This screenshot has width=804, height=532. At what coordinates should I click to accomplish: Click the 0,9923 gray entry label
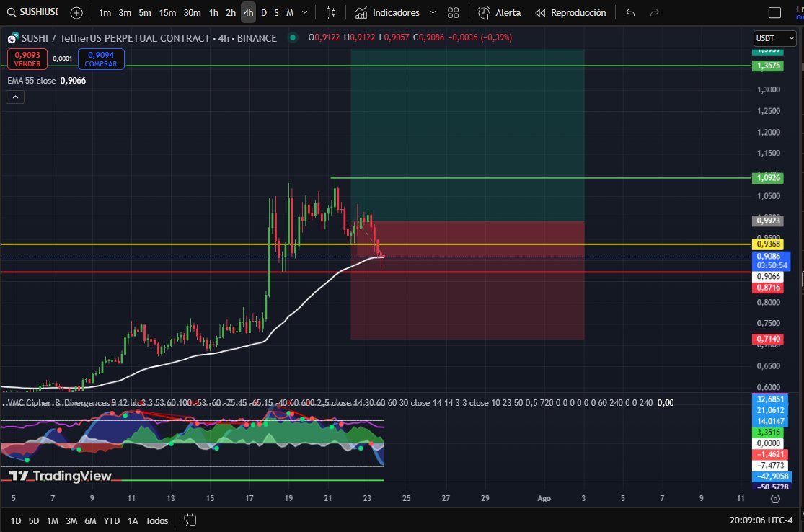pyautogui.click(x=768, y=221)
